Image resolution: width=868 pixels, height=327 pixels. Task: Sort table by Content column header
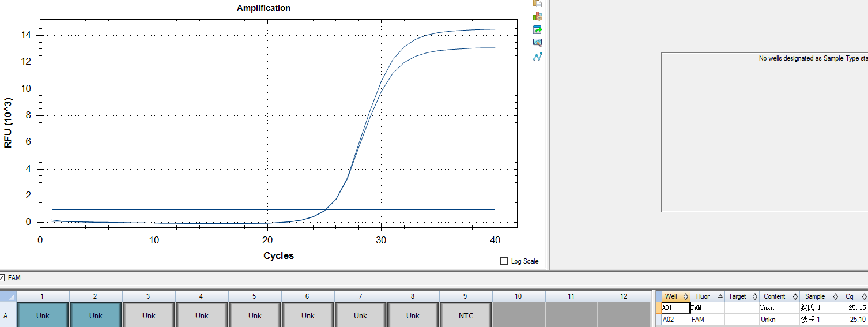pyautogui.click(x=779, y=296)
